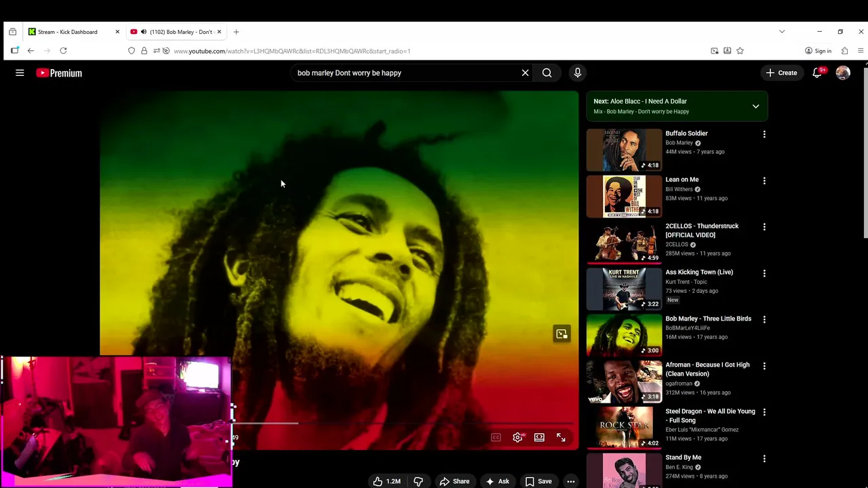The width and height of the screenshot is (868, 488).
Task: Click the page vertical scrollbar
Action: 865,152
